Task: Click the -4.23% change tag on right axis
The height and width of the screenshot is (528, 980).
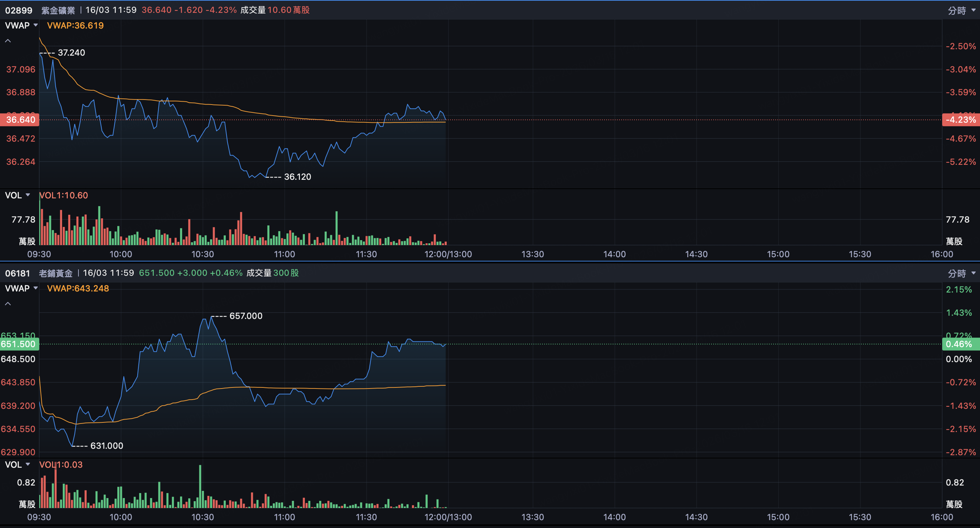Action: (x=961, y=120)
